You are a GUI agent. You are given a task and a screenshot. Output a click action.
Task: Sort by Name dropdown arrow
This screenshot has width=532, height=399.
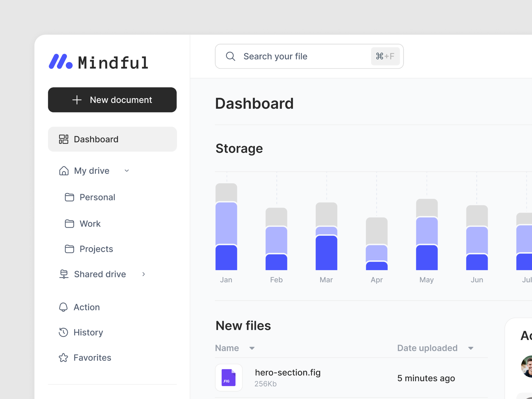point(252,348)
